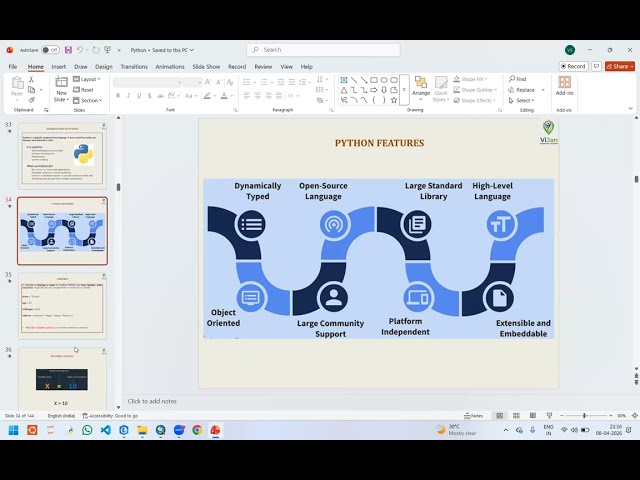Toggle the AutoSave switch

click(x=50, y=50)
